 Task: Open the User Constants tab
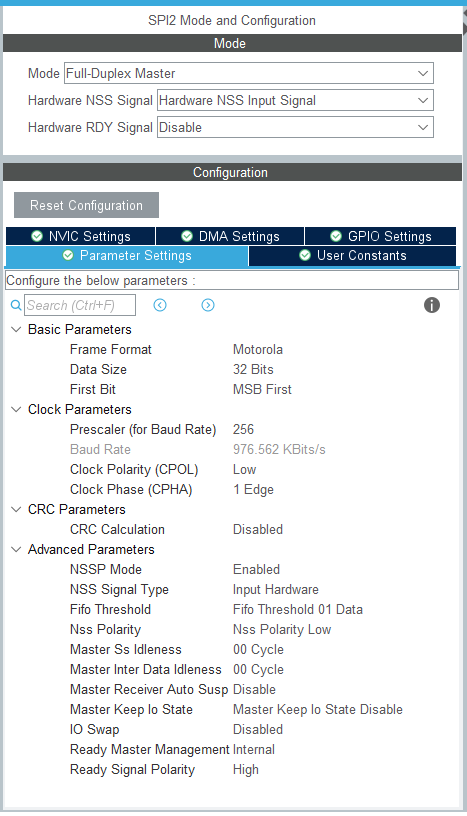[x=352, y=256]
